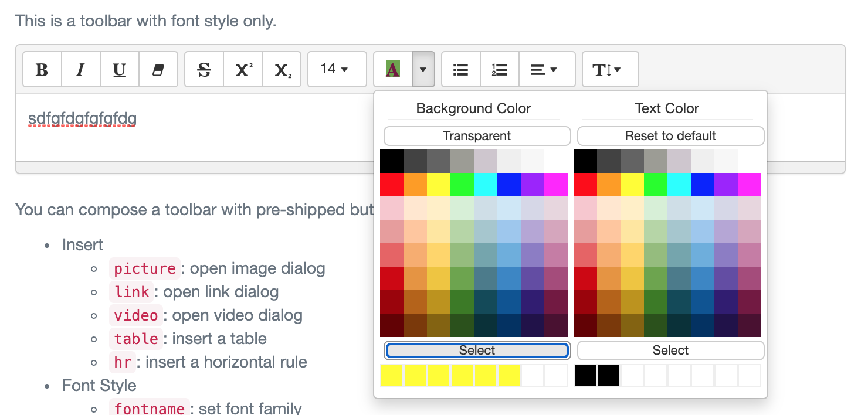Toggle bold formatting

pyautogui.click(x=42, y=70)
